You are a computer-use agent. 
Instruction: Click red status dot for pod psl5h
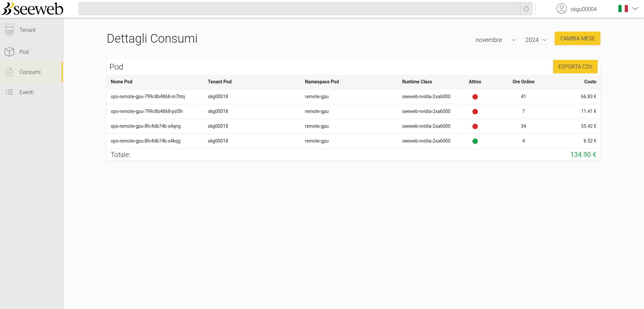(x=475, y=112)
